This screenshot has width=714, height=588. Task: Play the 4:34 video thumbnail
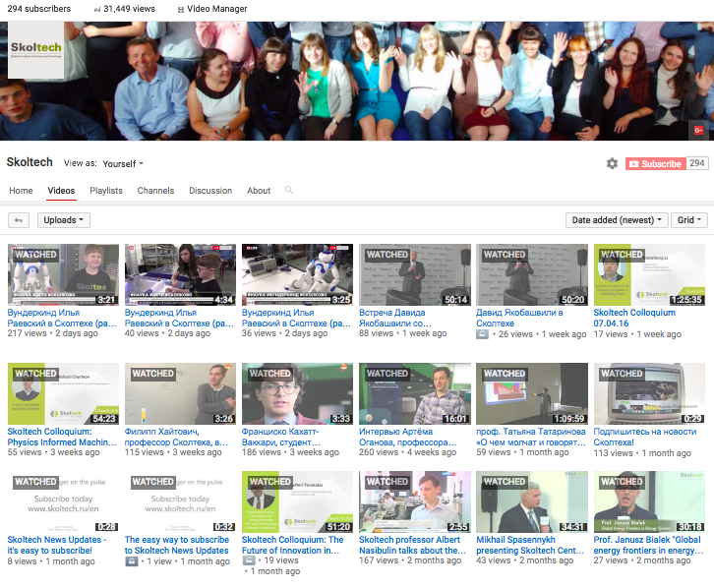pyautogui.click(x=180, y=274)
